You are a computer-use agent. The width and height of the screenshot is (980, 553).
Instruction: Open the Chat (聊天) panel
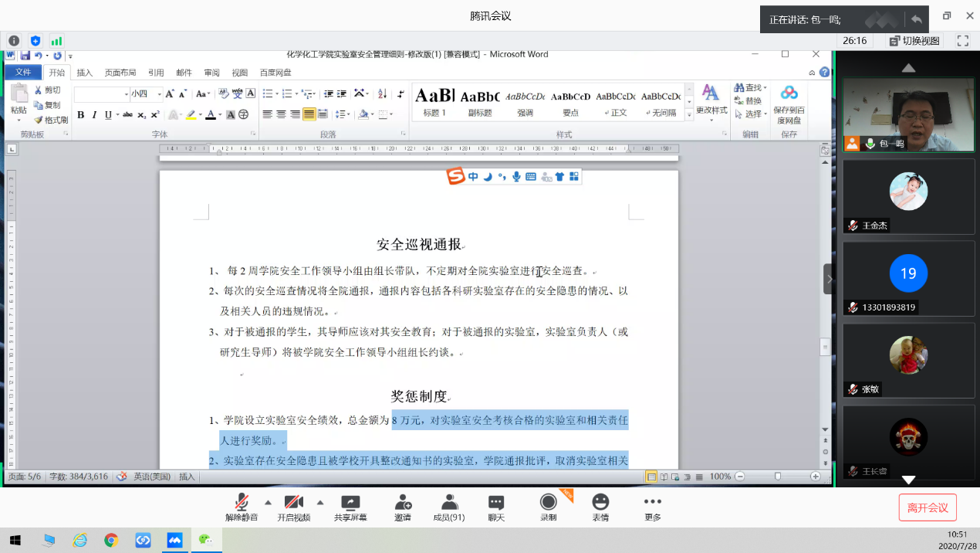tap(496, 507)
